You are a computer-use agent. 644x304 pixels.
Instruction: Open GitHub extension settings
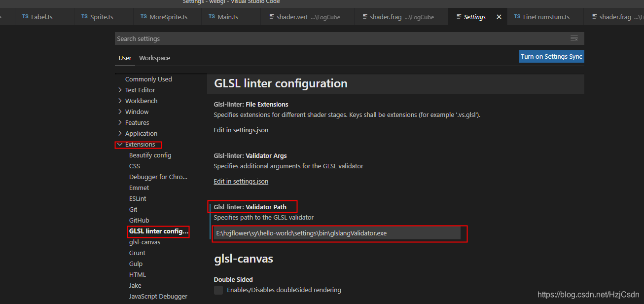coord(139,220)
